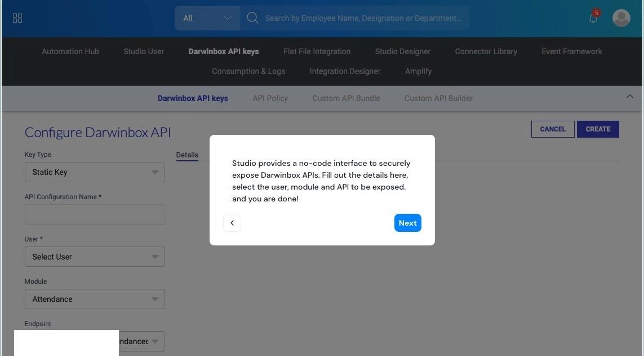Screen dimensions: 644x356
Task: Open Event Framework menu item
Action: pos(572,51)
